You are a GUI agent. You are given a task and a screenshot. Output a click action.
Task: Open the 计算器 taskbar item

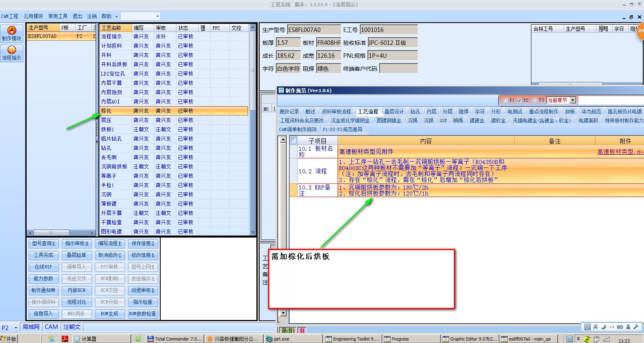click(x=102, y=339)
